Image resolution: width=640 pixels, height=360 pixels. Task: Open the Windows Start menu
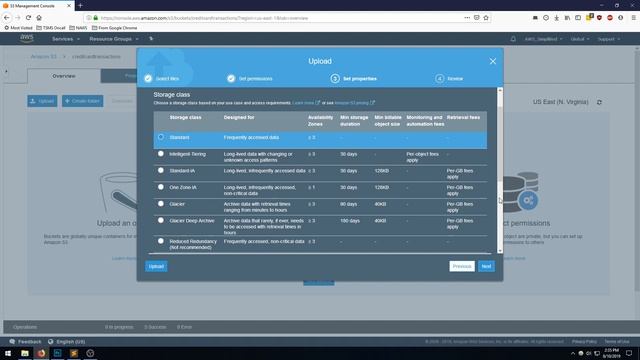tap(8, 353)
